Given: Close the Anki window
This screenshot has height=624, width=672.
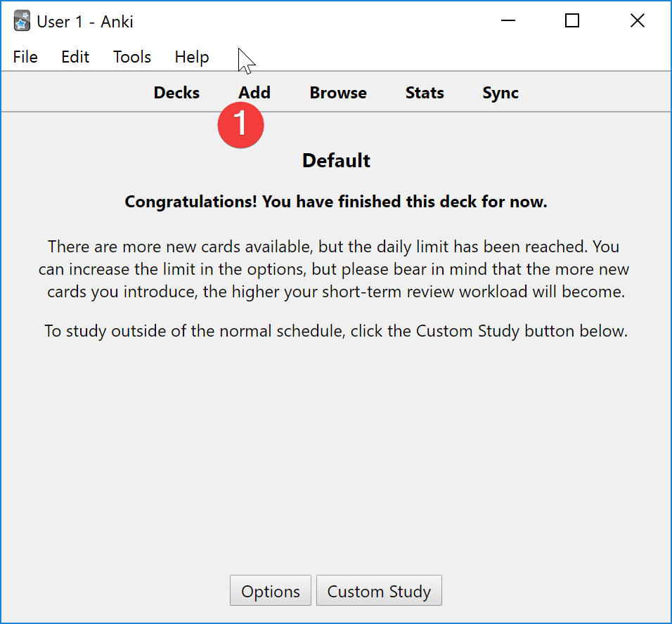Looking at the screenshot, I should pos(638,20).
